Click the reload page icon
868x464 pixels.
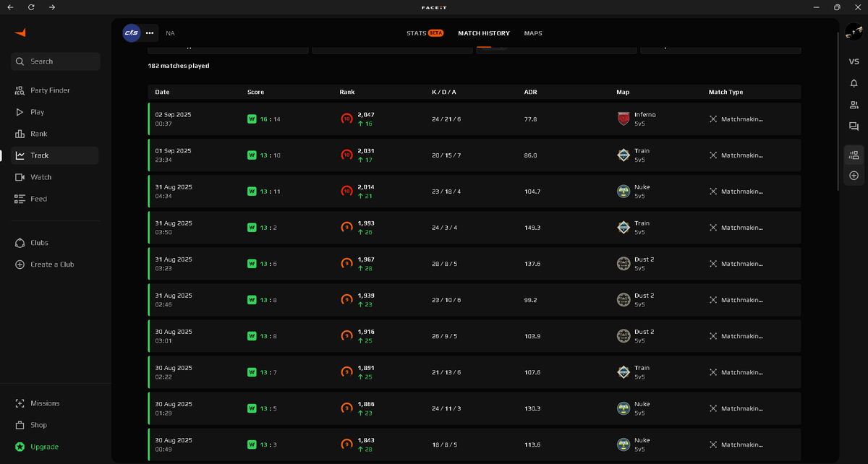click(31, 7)
